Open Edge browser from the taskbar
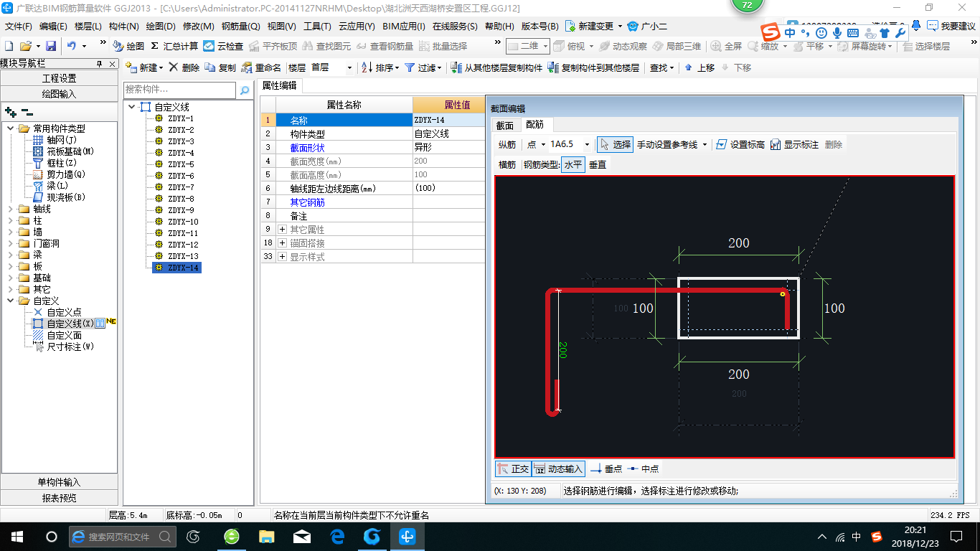Viewport: 980px width, 551px height. 337,537
